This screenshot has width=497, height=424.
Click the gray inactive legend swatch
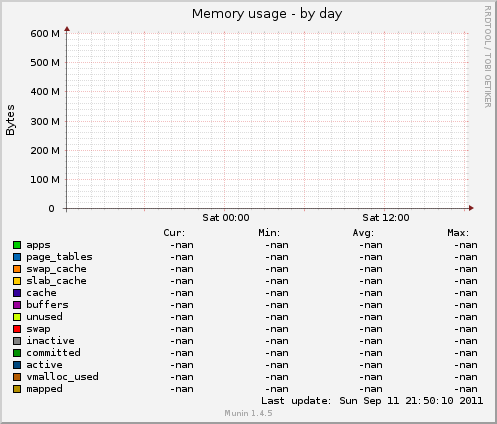tap(17, 341)
